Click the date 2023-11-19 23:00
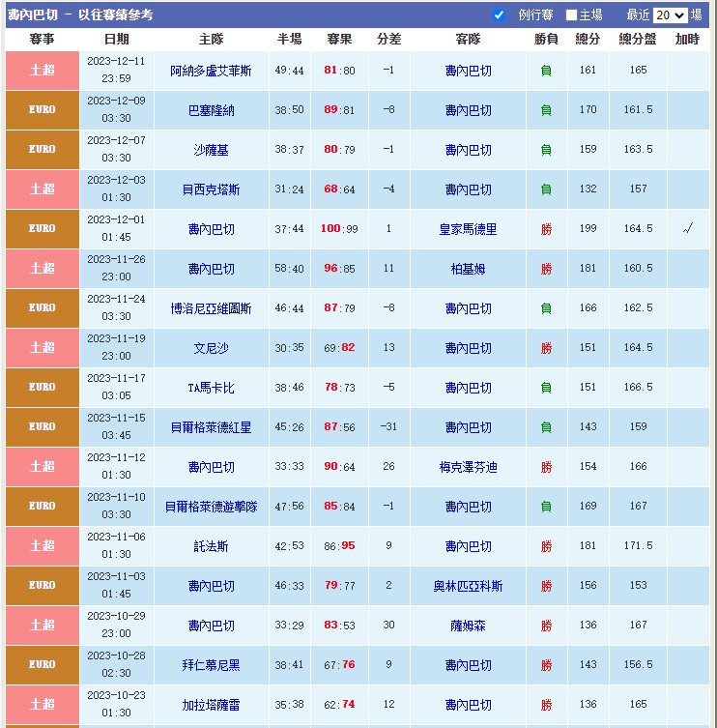Viewport: 717px width, 728px height. click(x=116, y=347)
